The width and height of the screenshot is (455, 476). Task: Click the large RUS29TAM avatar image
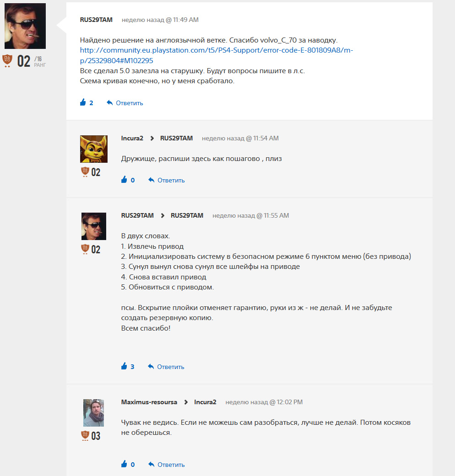pyautogui.click(x=25, y=26)
